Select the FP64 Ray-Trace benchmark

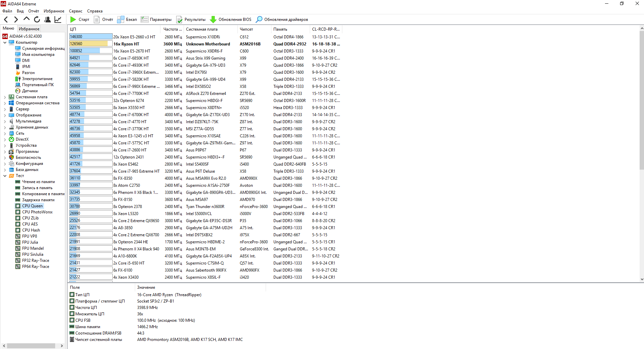click(x=36, y=267)
